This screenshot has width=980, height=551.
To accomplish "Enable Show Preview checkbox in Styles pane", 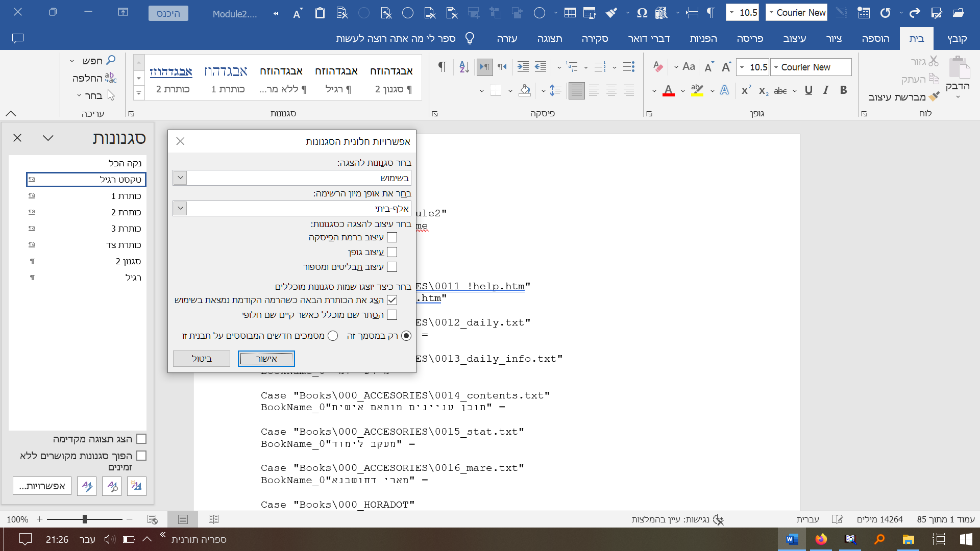I will coord(142,439).
